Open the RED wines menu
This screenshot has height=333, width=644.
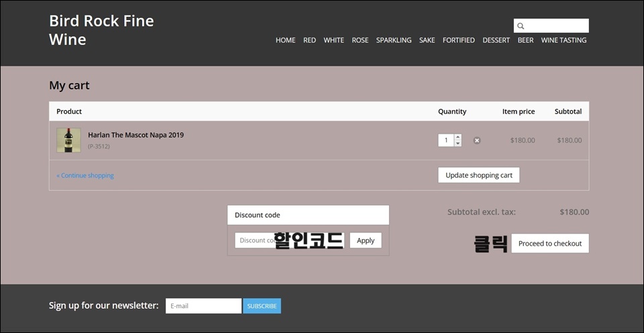310,40
